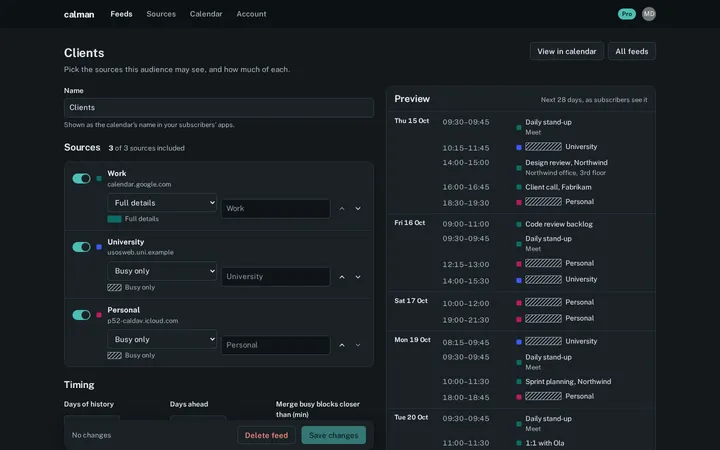This screenshot has width=720, height=450.
Task: Click the 3 of 3 sources included text
Action: pos(146,148)
